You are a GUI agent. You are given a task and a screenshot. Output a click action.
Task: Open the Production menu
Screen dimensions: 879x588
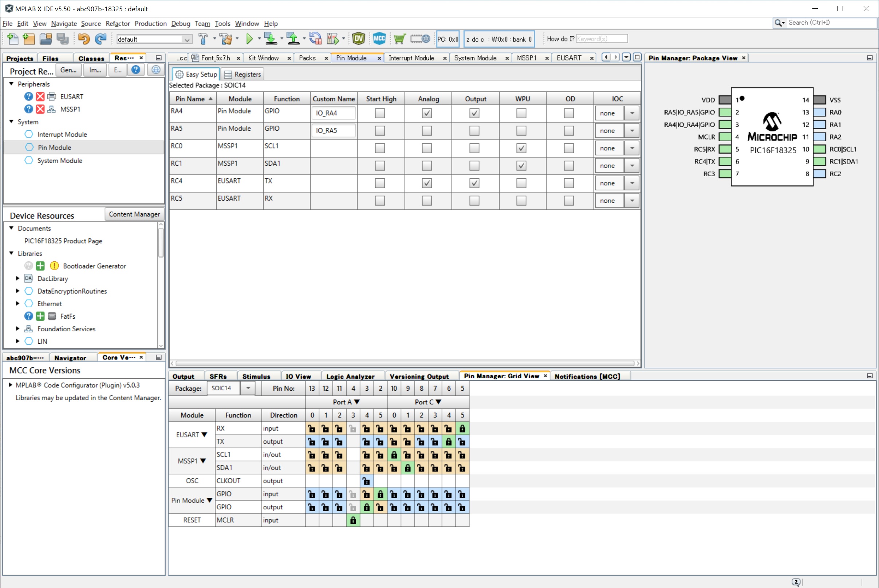point(150,23)
